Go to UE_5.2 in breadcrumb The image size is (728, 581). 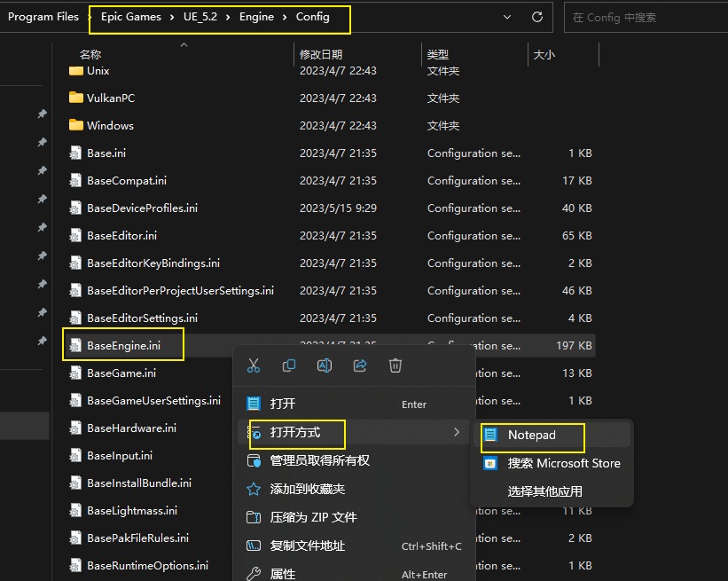tap(200, 17)
